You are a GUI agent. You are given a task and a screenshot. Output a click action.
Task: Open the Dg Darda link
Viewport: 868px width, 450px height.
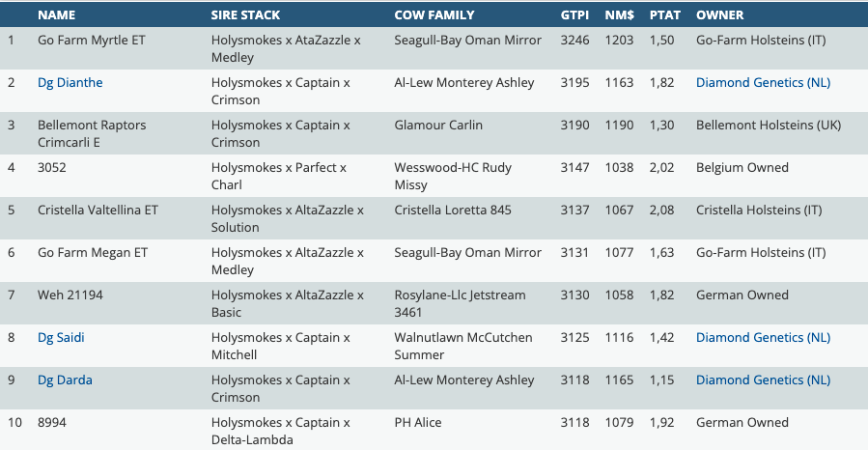65,380
